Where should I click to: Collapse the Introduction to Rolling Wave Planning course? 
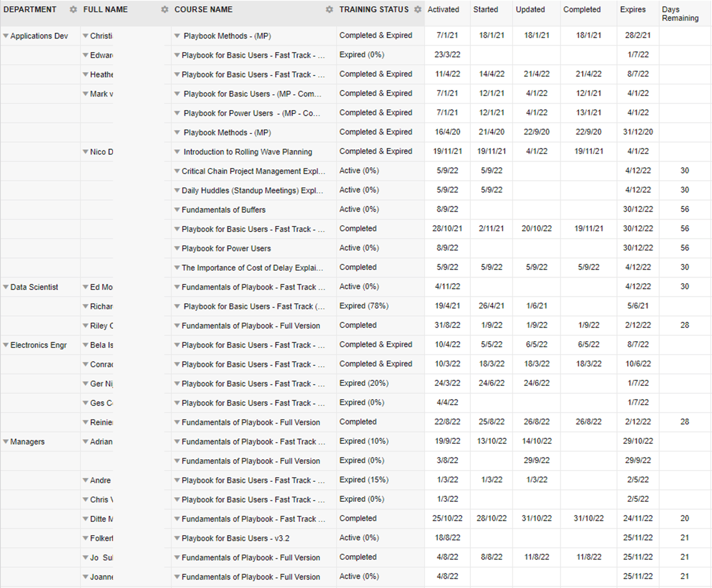click(x=177, y=152)
